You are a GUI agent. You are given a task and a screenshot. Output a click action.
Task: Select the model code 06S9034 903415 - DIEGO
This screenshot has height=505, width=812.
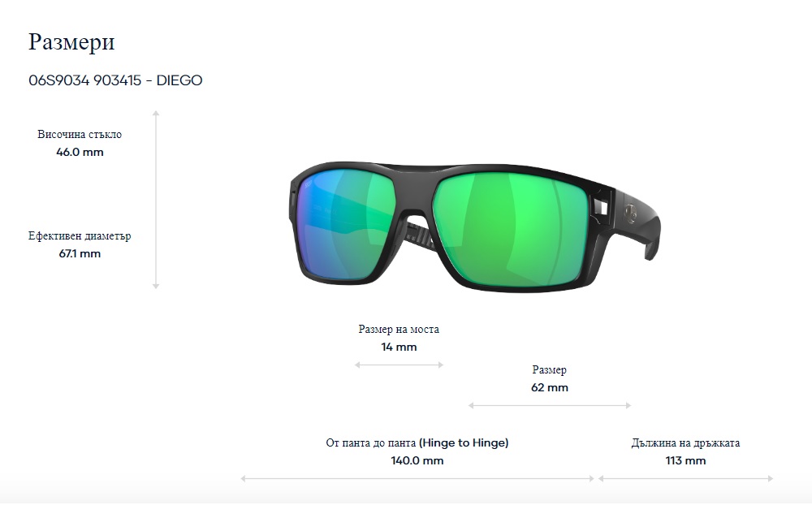click(115, 80)
